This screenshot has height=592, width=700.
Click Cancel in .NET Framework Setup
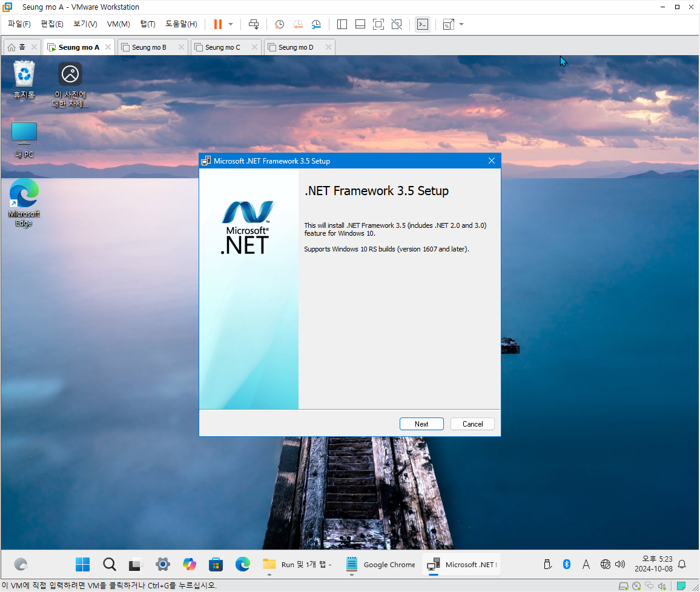click(x=472, y=424)
